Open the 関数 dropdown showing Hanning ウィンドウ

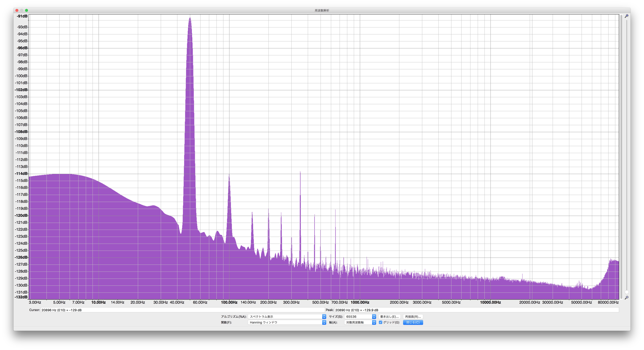coord(287,323)
